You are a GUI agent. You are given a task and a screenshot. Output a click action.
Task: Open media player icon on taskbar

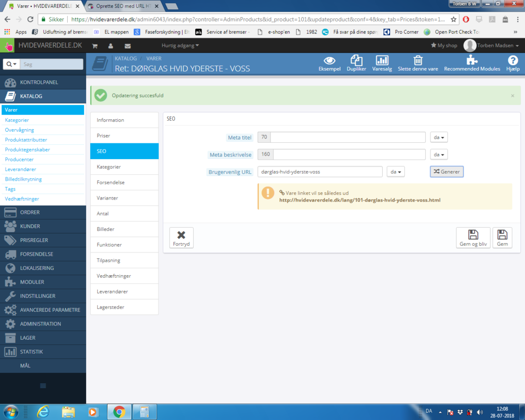click(x=93, y=412)
